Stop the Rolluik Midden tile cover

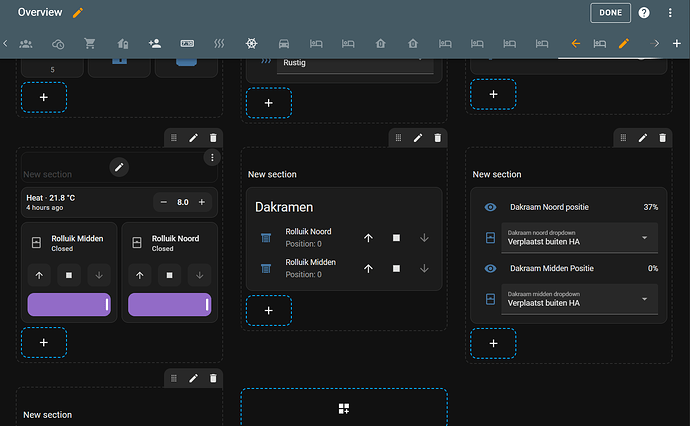pos(69,275)
